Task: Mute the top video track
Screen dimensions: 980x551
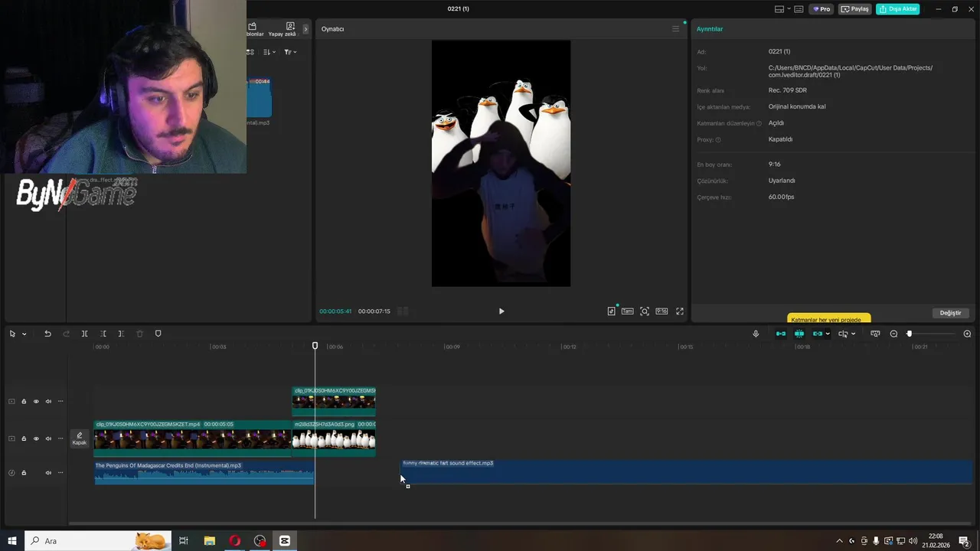Action: 48,401
